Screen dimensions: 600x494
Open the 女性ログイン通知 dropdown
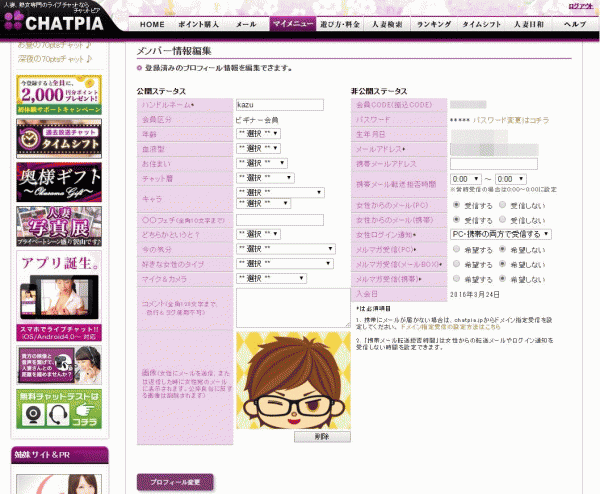coord(501,234)
